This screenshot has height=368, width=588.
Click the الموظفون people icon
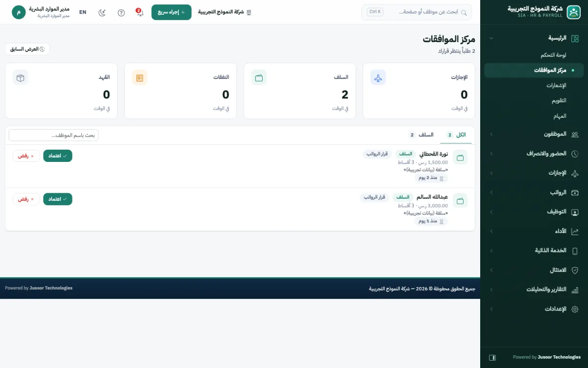click(575, 134)
